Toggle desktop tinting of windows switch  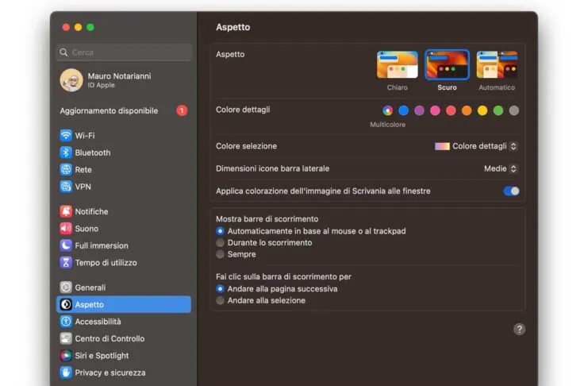coord(511,191)
